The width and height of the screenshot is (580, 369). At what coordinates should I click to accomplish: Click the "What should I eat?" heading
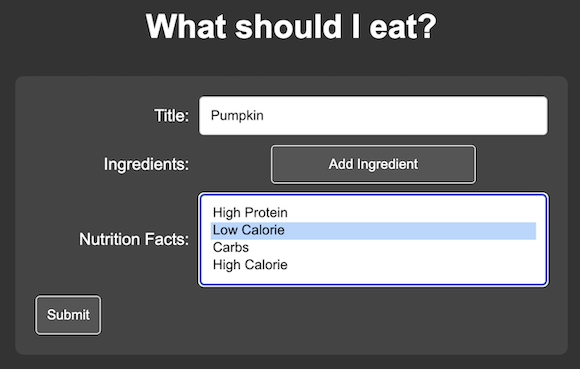pos(291,26)
